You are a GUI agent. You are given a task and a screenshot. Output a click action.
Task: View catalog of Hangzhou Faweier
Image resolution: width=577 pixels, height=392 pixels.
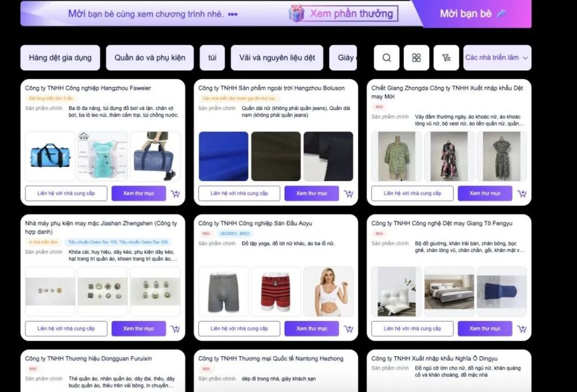(x=138, y=194)
